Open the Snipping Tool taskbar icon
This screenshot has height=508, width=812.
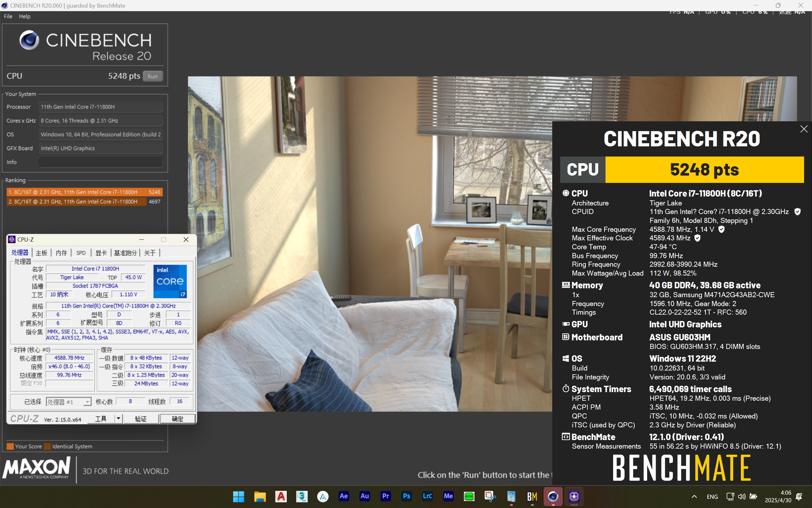[x=490, y=496]
